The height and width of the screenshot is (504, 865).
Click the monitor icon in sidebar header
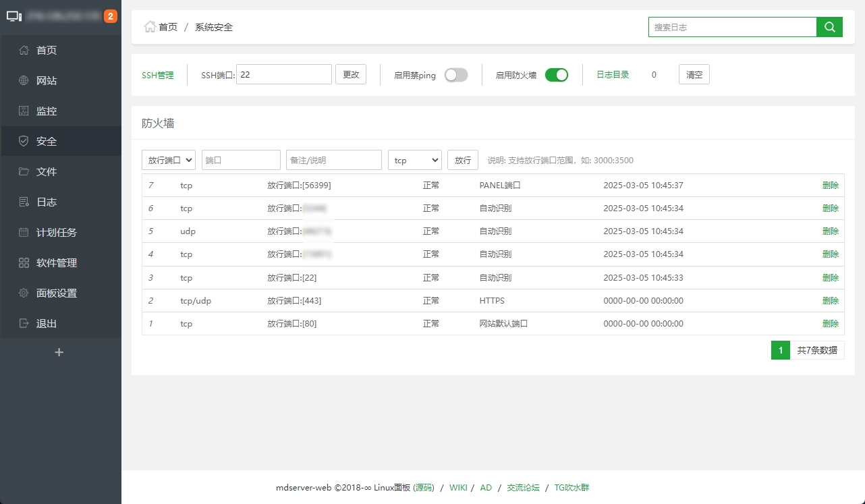coord(14,16)
